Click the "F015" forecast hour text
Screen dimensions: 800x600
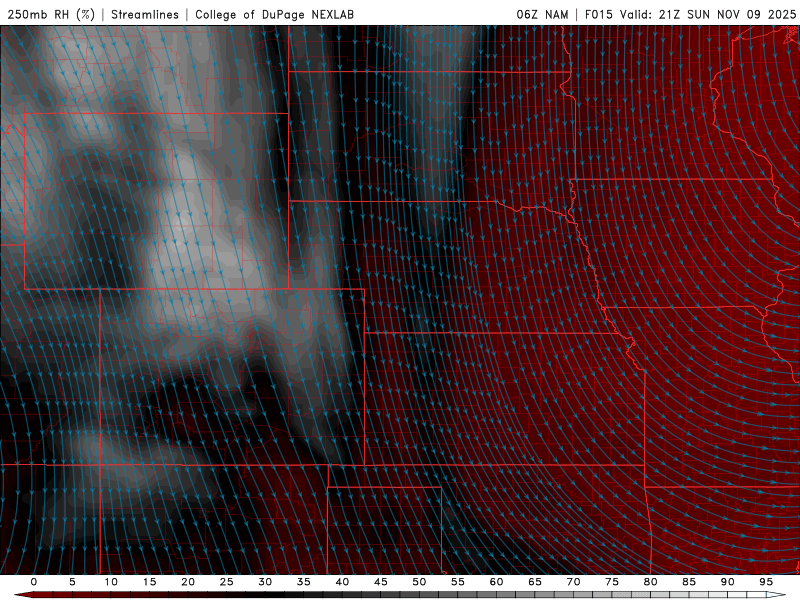coord(598,14)
